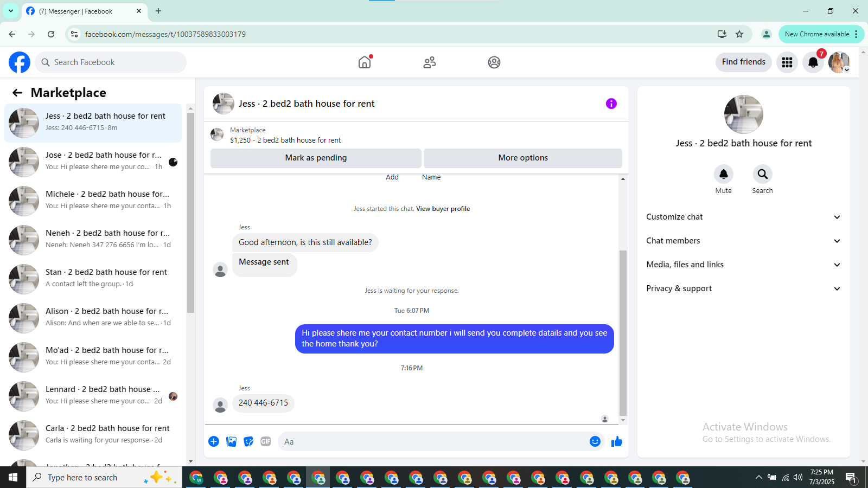Open a new Chrome tab
The height and width of the screenshot is (488, 868).
click(x=158, y=11)
